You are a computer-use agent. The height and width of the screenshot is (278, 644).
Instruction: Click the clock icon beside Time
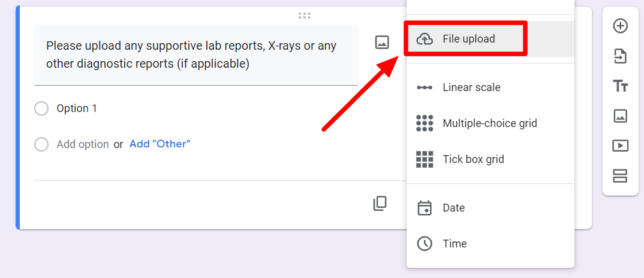coord(425,243)
